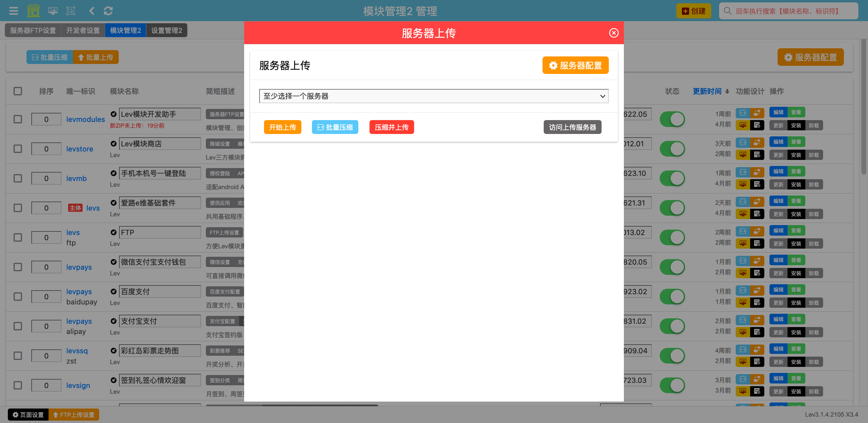Click the 访问上传服务器 button
Image resolution: width=868 pixels, height=423 pixels.
coord(572,127)
